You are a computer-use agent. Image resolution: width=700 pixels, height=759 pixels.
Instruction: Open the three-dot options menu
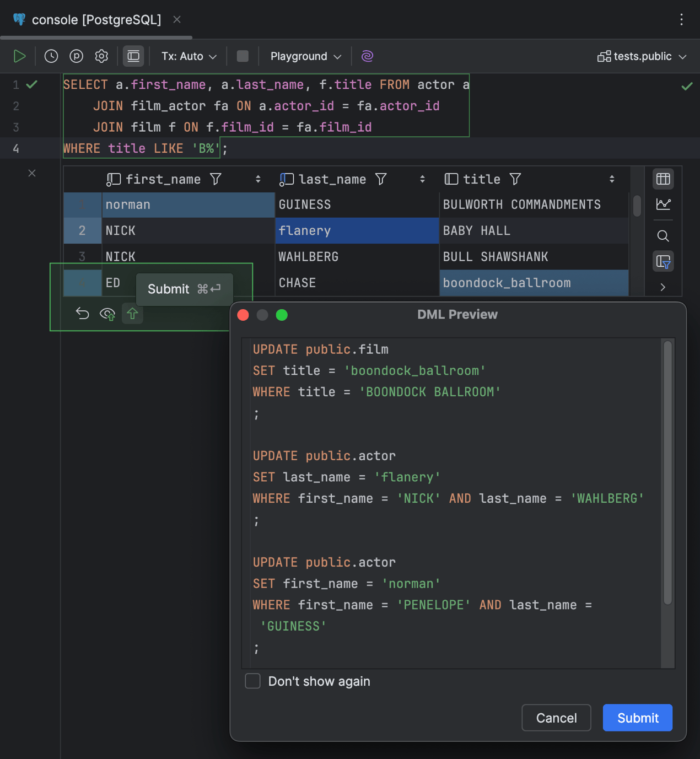(681, 20)
